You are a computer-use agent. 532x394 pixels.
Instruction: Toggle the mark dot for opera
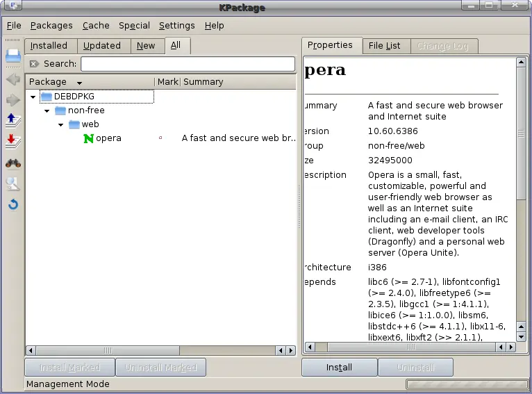click(x=160, y=138)
